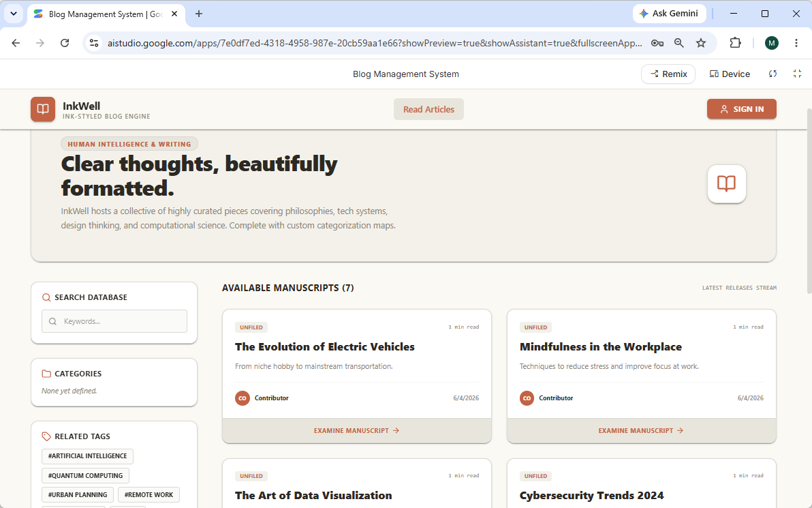This screenshot has width=812, height=508.
Task: Open the Chrome profile avatar M
Action: pyautogui.click(x=772, y=43)
